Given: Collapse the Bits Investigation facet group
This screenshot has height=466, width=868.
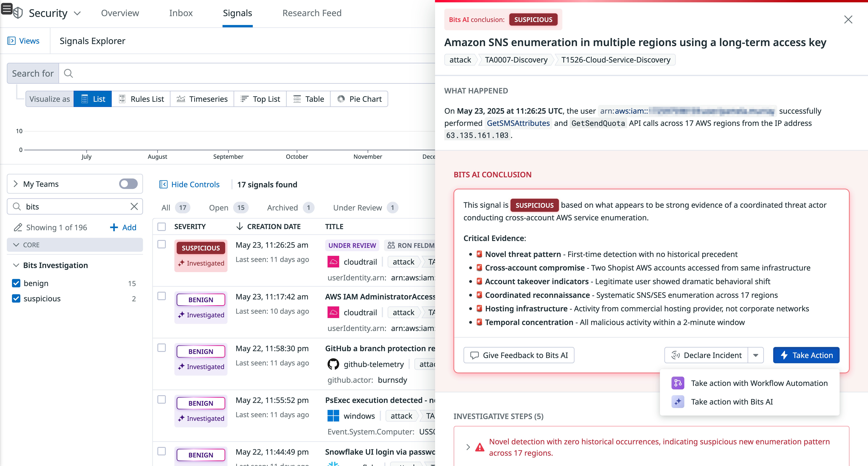Looking at the screenshot, I should [16, 265].
